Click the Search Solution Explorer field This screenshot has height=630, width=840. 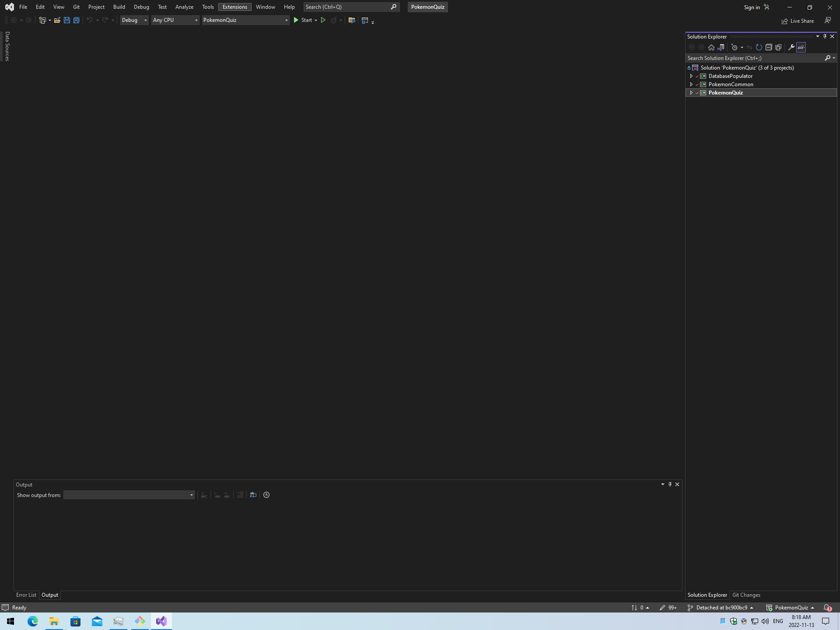point(755,58)
